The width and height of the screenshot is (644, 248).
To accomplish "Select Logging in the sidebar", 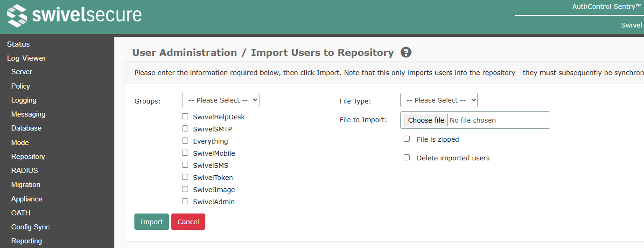I will pyautogui.click(x=24, y=100).
